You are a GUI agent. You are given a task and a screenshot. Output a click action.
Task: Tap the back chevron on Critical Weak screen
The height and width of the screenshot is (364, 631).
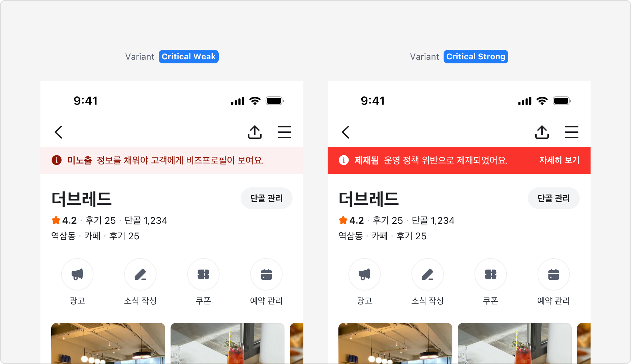[x=58, y=132]
